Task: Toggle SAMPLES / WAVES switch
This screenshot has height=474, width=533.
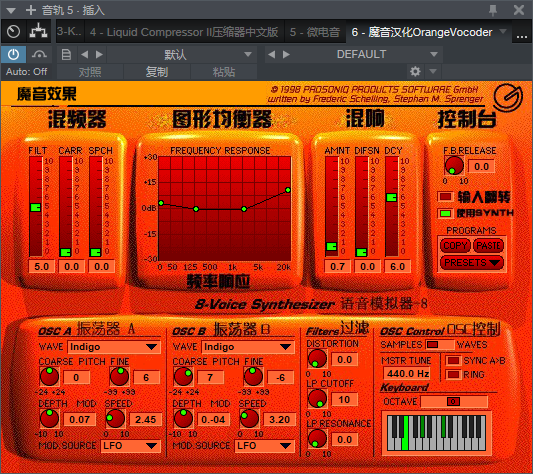Action: point(439,344)
